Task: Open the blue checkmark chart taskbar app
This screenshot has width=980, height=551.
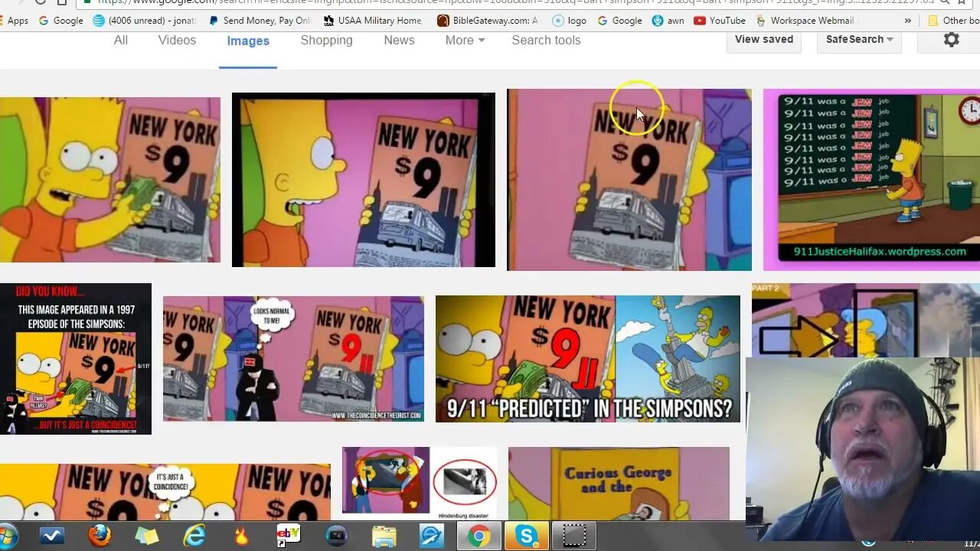Action: [53, 536]
